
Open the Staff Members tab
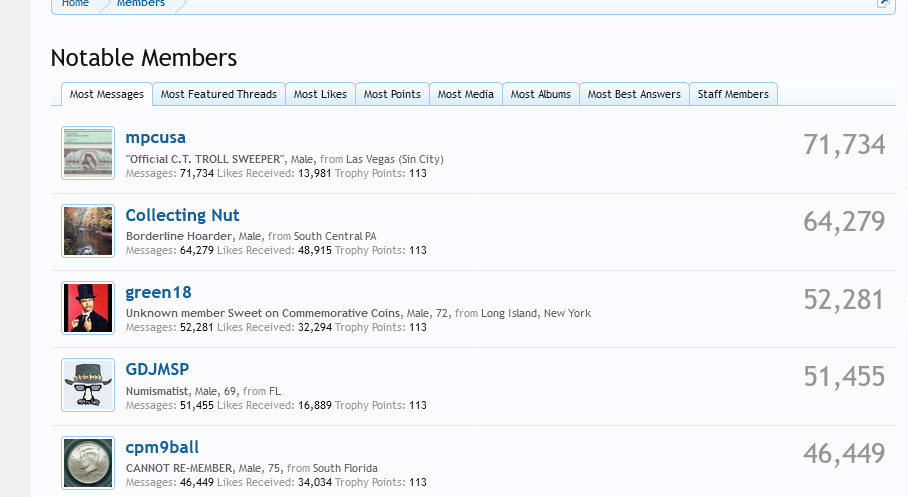pos(733,94)
